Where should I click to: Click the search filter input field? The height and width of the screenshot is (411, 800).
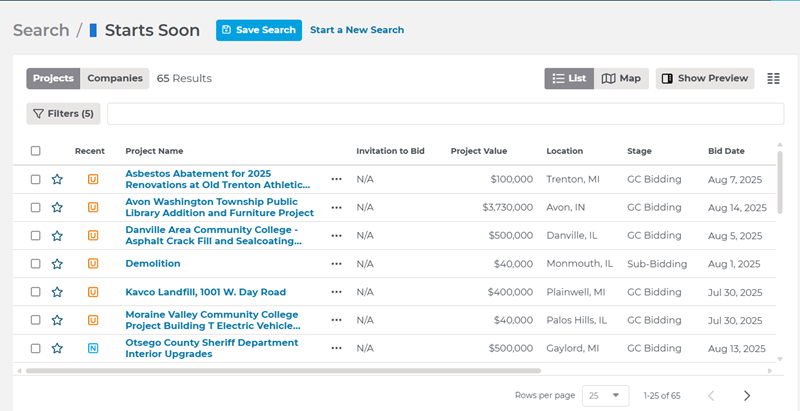click(x=445, y=114)
